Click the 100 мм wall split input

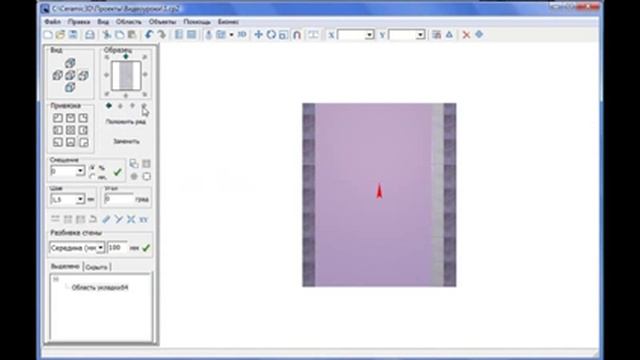point(117,248)
